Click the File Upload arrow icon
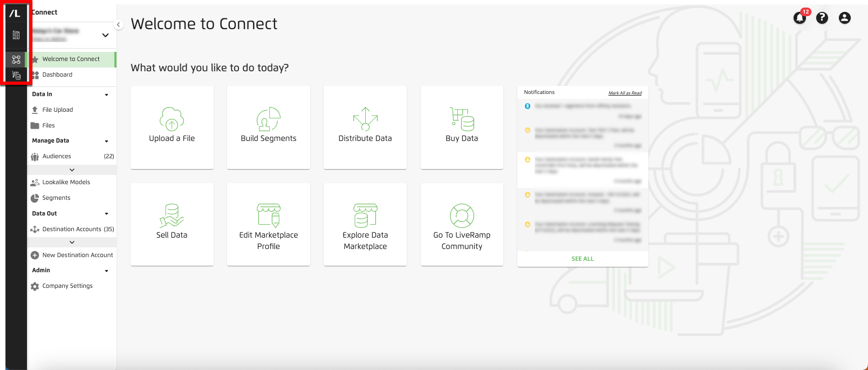The width and height of the screenshot is (868, 370). (x=35, y=110)
